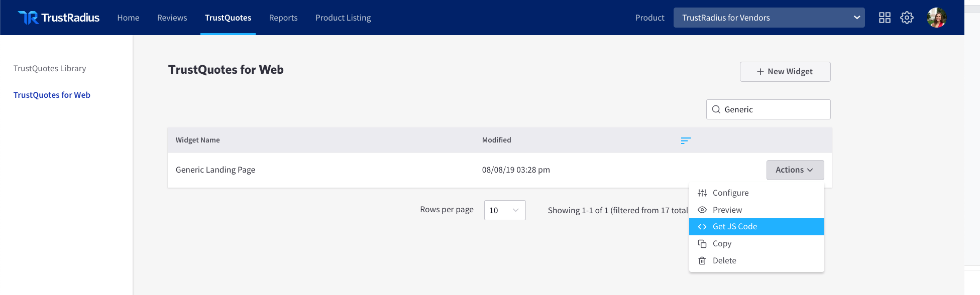
Task: Open the settings gear icon
Action: [907, 18]
